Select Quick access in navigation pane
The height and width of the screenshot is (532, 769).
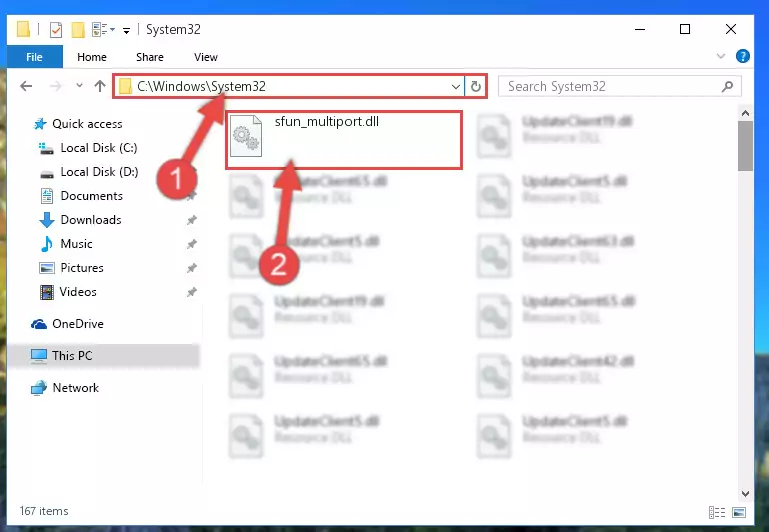click(87, 124)
